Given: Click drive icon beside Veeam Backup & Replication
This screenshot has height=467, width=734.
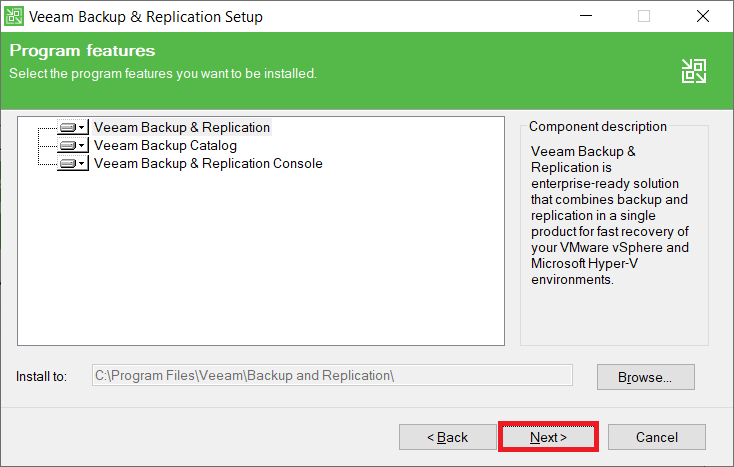Looking at the screenshot, I should [x=67, y=128].
